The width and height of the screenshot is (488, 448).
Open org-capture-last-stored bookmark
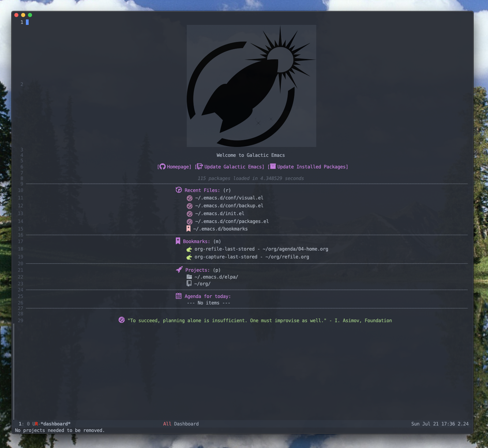[251, 257]
